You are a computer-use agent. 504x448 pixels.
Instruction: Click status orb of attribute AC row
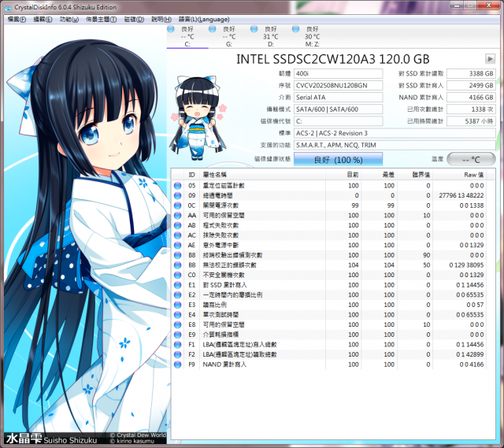click(x=177, y=235)
